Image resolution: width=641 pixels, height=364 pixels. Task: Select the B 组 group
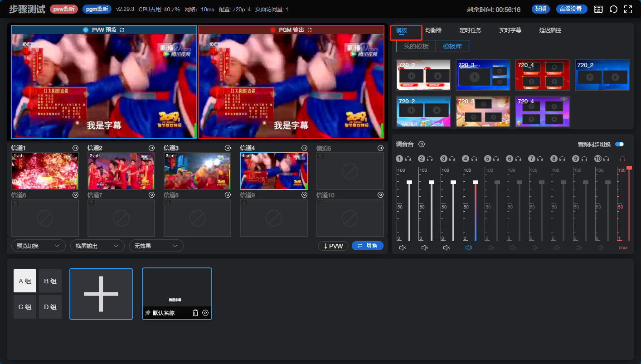click(50, 281)
